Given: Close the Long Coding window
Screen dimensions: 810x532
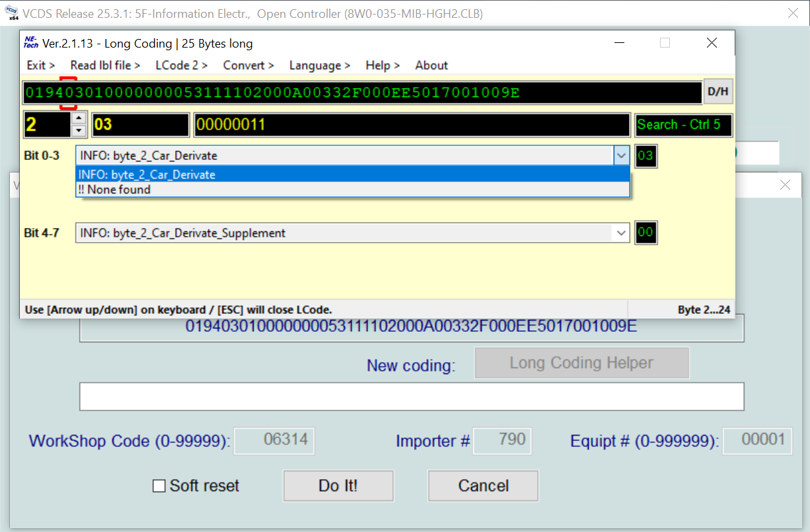Looking at the screenshot, I should (x=712, y=43).
